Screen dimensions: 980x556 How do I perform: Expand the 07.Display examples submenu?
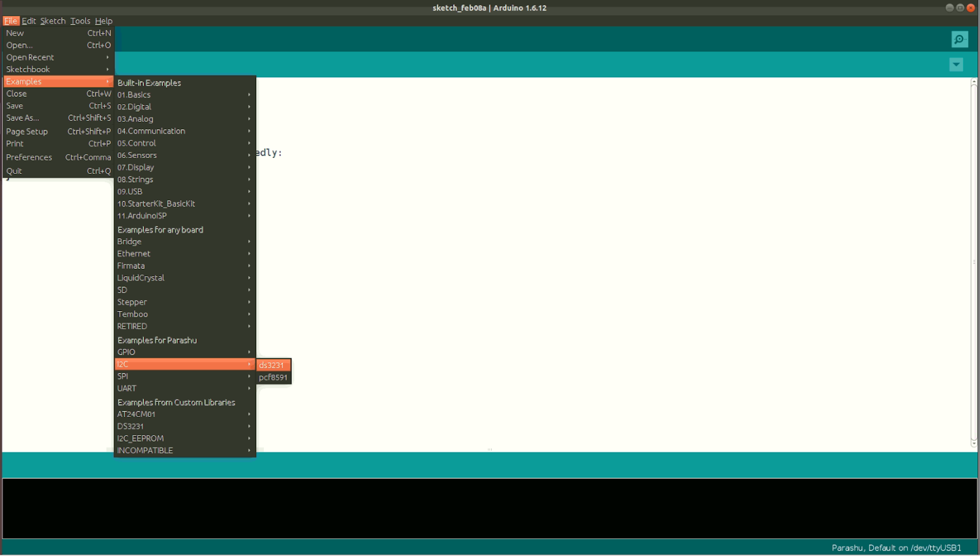pyautogui.click(x=184, y=167)
